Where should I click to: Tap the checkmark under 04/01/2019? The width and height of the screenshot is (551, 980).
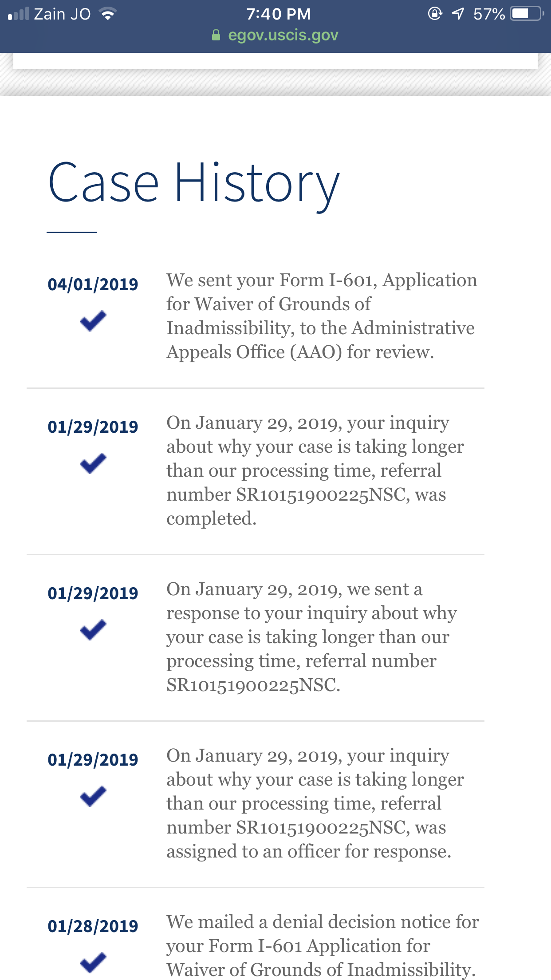tap(93, 321)
